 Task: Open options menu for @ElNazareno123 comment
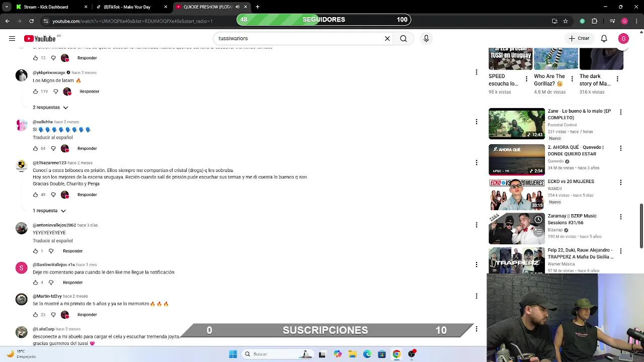pyautogui.click(x=476, y=162)
